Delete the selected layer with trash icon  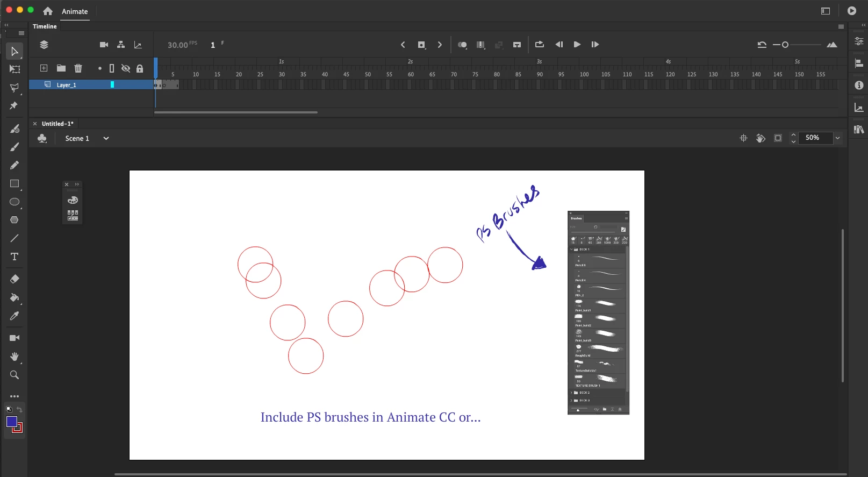pyautogui.click(x=78, y=68)
